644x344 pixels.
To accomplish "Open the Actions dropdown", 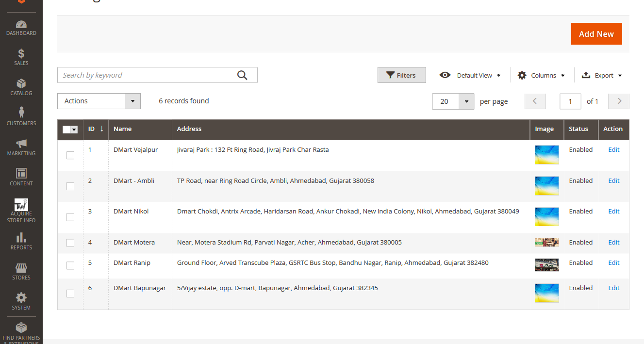I will (x=99, y=101).
